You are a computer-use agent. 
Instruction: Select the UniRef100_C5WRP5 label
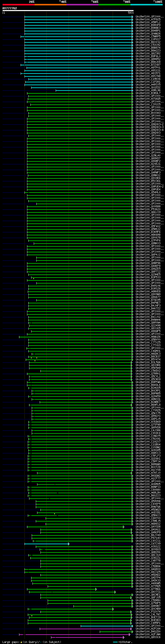[x=148, y=36]
